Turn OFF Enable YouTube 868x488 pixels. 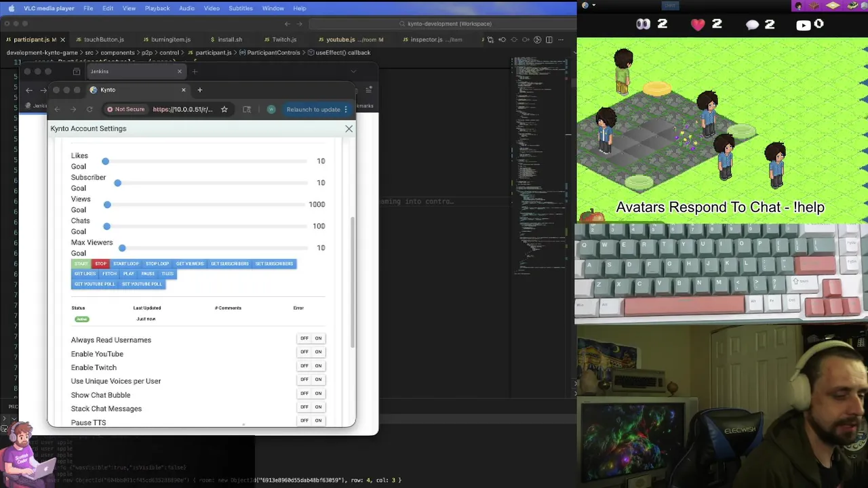pyautogui.click(x=304, y=352)
